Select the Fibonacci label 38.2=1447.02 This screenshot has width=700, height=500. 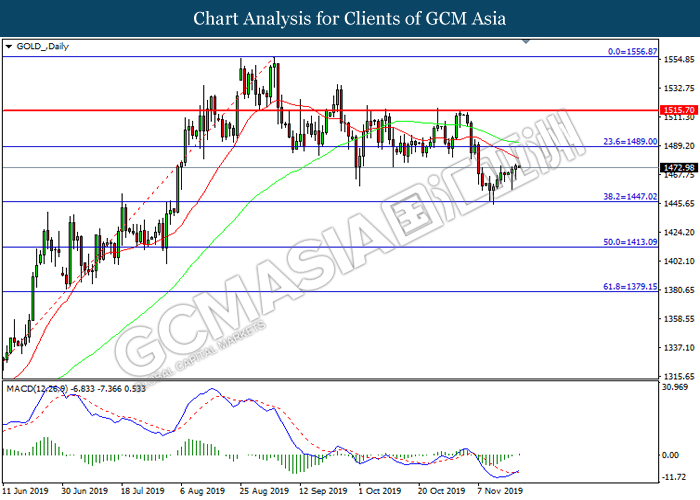coord(630,196)
